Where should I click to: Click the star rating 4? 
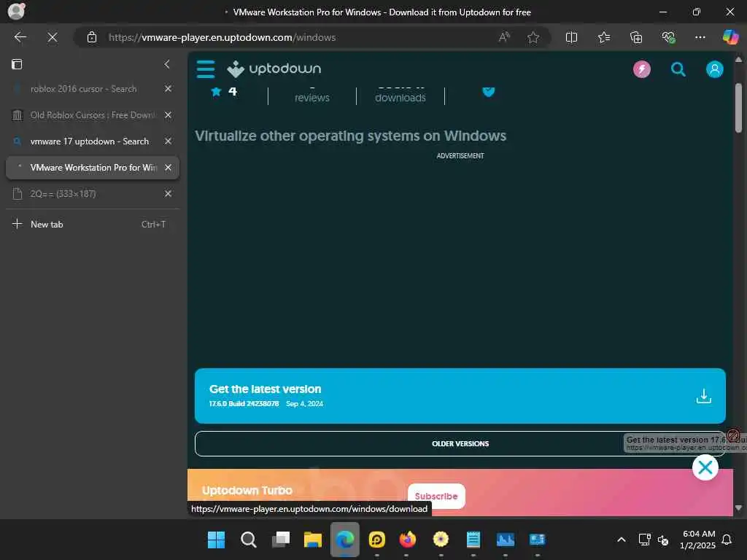224,91
